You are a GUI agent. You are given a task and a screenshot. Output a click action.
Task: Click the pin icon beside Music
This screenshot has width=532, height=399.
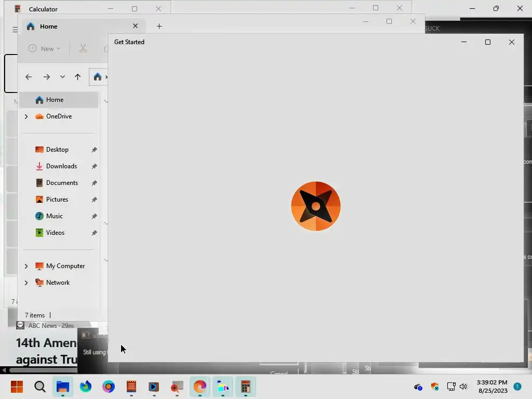(x=95, y=216)
